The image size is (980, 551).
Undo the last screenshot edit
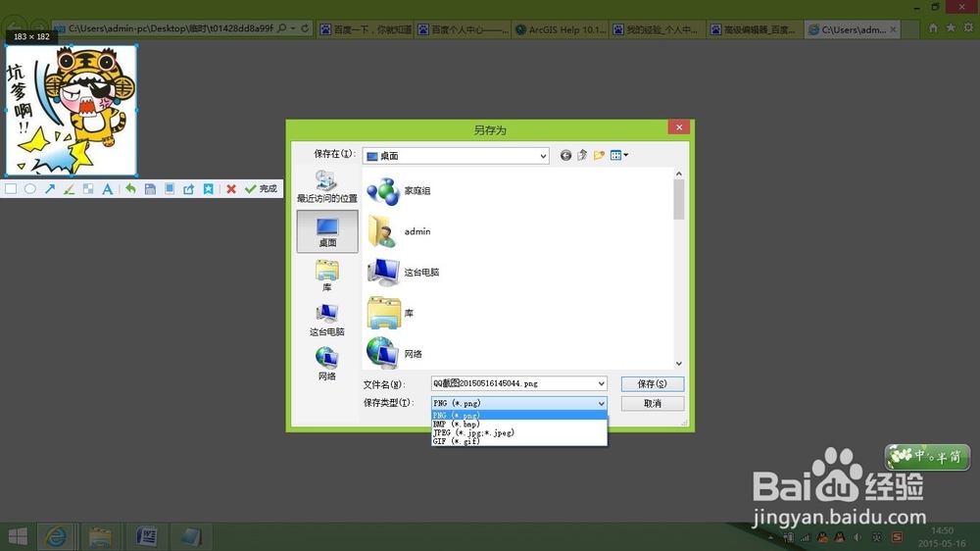coord(130,188)
